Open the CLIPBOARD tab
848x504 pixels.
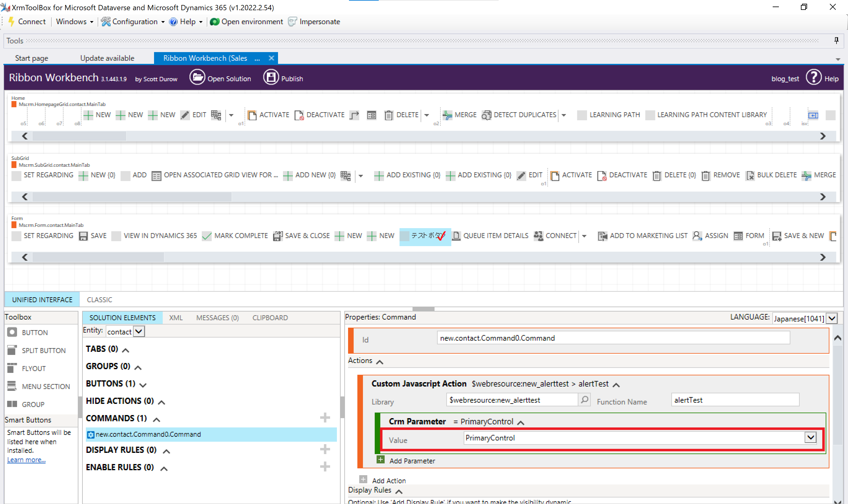click(270, 317)
